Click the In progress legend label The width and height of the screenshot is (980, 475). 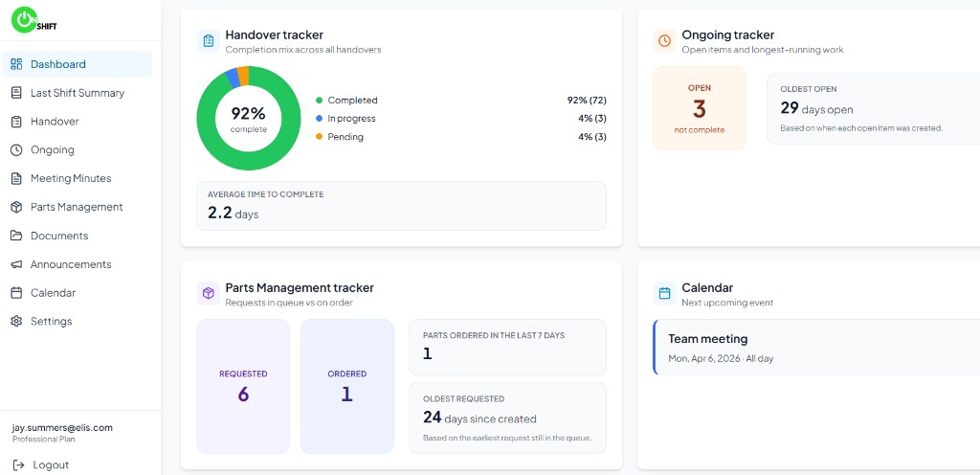click(352, 118)
